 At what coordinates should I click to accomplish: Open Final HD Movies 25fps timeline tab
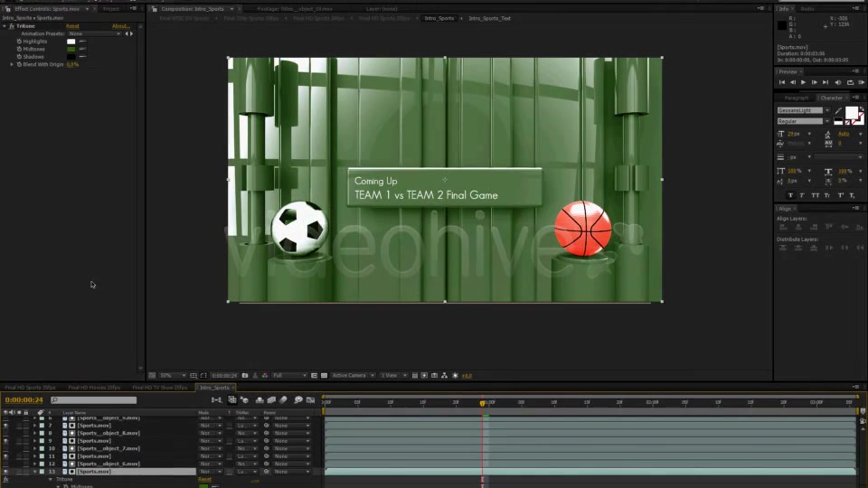coord(94,388)
